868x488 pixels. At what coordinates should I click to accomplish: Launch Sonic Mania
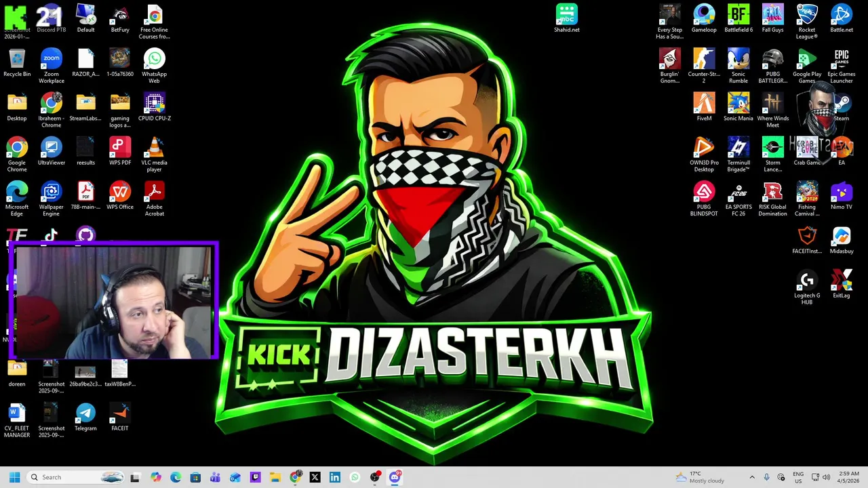coord(738,107)
